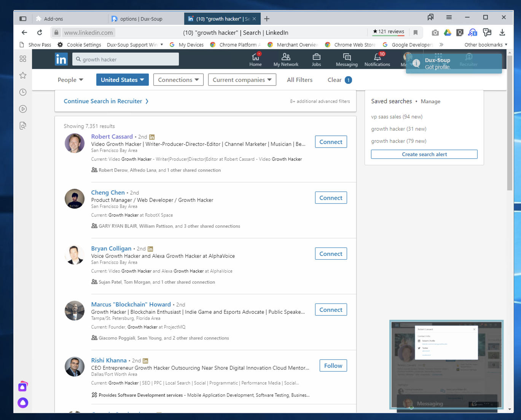Open United States location filter
This screenshot has width=521, height=420.
pyautogui.click(x=122, y=80)
